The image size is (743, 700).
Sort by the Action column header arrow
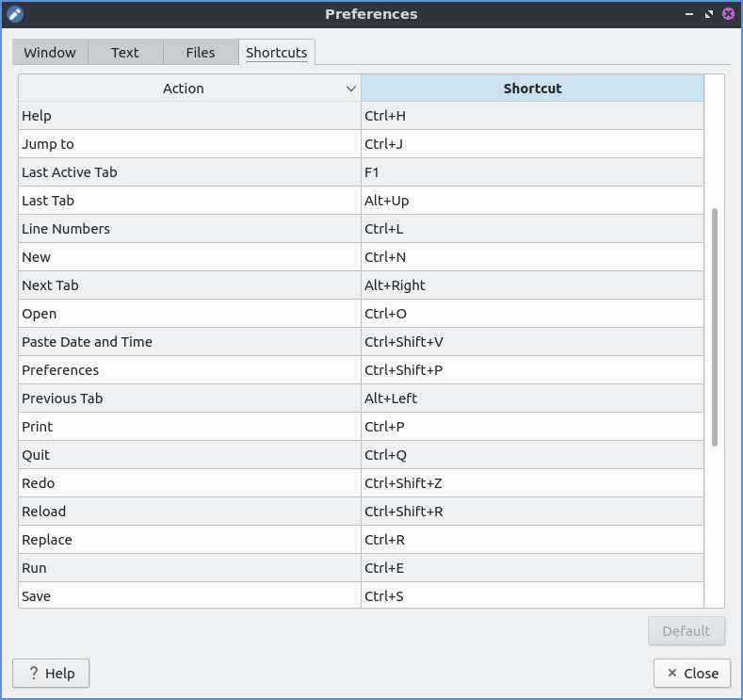[x=351, y=89]
